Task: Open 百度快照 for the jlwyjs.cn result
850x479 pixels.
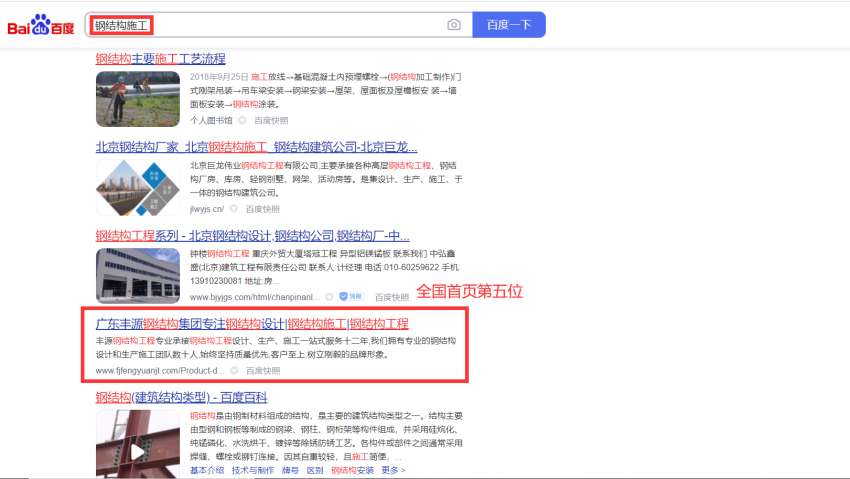Action: click(x=262, y=209)
